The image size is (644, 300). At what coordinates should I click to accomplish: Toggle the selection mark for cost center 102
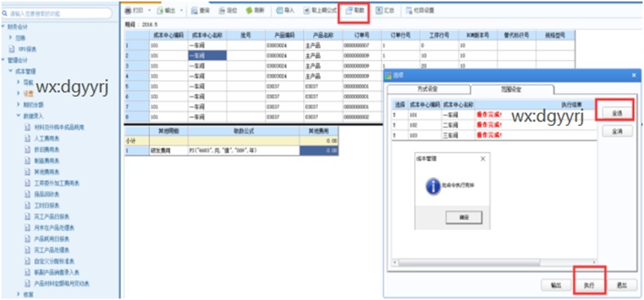(394, 124)
